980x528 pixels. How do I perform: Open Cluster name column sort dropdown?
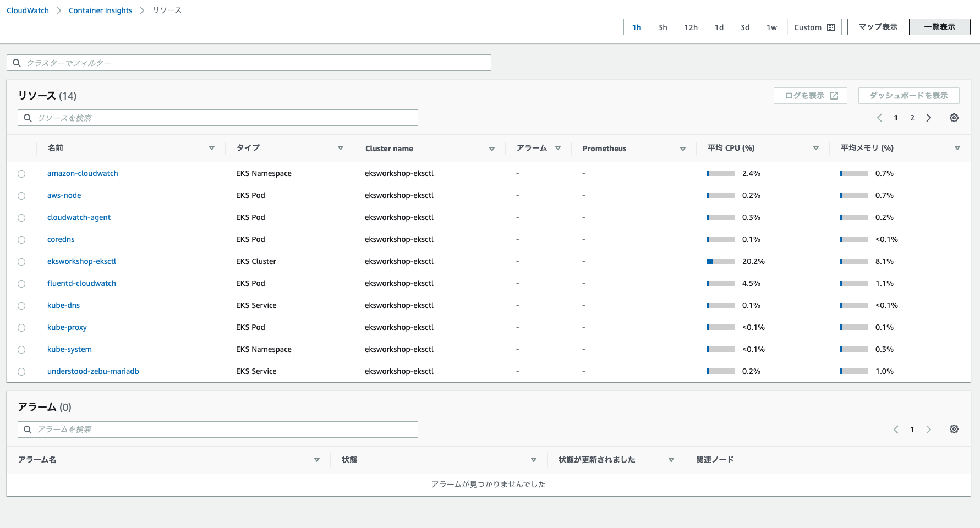(492, 148)
